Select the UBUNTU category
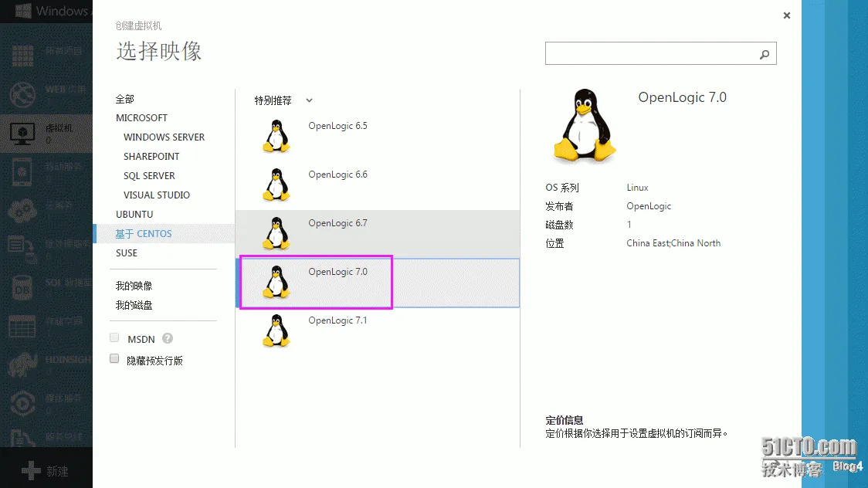This screenshot has height=488, width=868. (134, 215)
